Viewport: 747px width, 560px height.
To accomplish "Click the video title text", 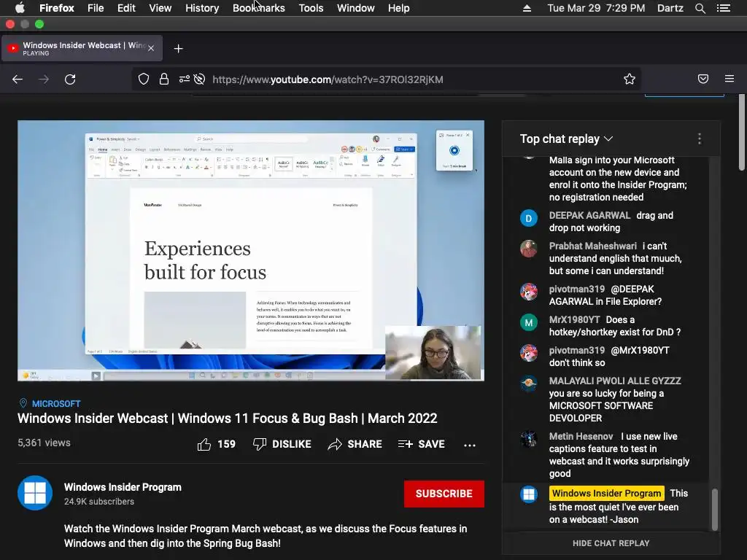I will click(228, 418).
